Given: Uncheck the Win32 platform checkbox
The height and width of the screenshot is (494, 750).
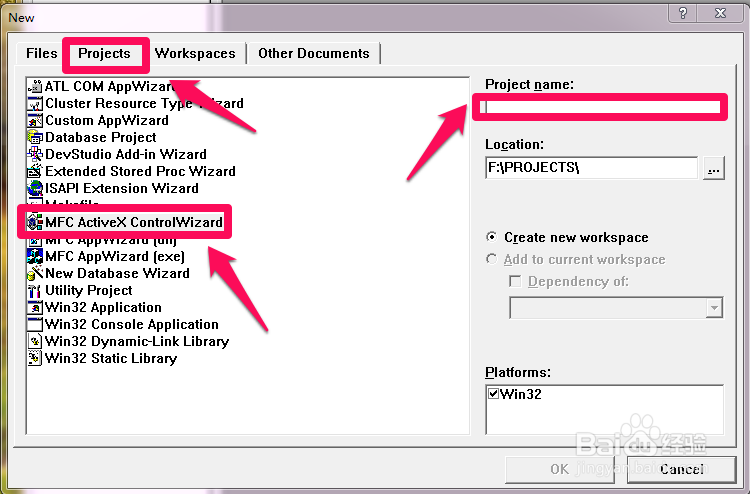Looking at the screenshot, I should (x=494, y=394).
